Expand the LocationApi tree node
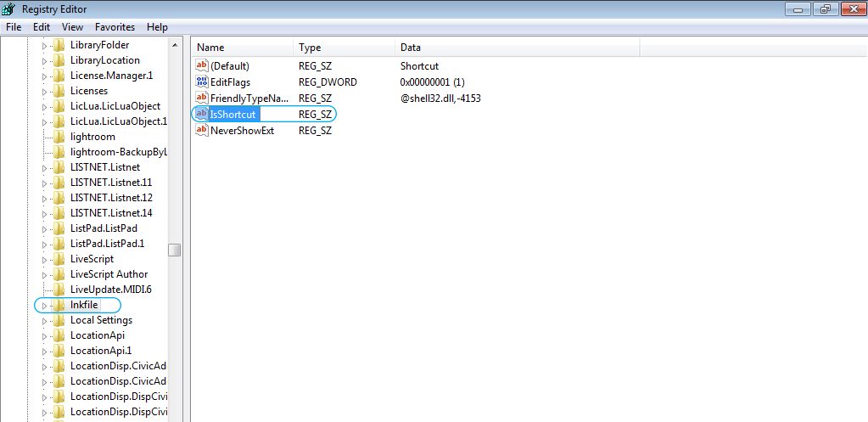Screen dimensions: 868x422 (x=45, y=336)
